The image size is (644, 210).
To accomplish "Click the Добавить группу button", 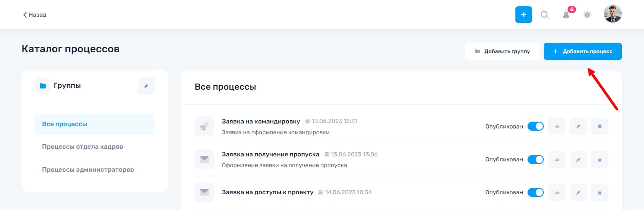I will coord(502,51).
